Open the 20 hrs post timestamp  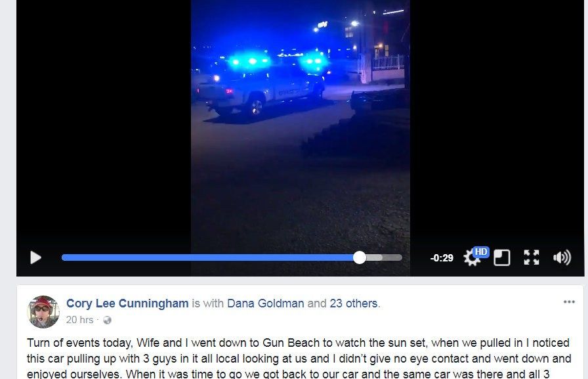[79, 320]
